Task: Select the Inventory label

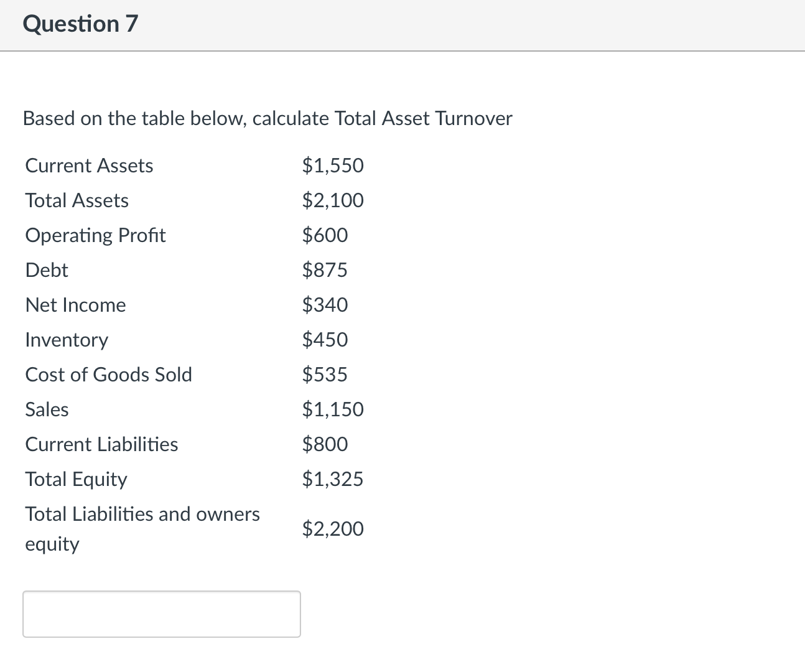Action: click(x=67, y=340)
